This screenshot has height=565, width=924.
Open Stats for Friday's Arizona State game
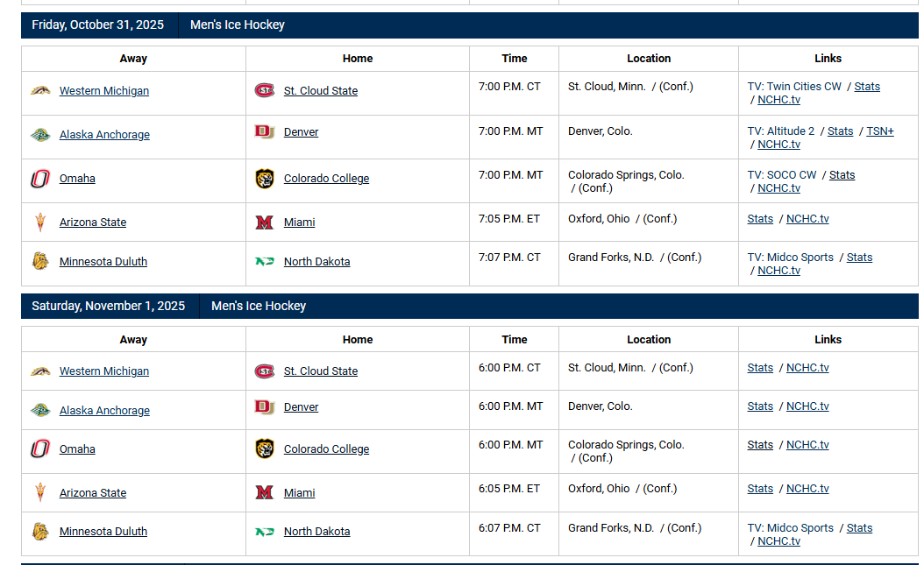(760, 219)
